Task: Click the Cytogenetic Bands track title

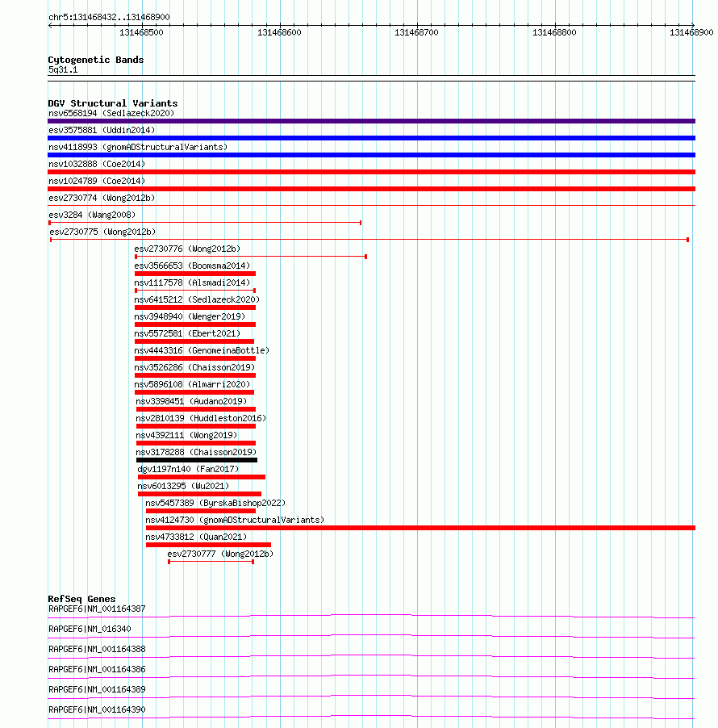Action: pyautogui.click(x=96, y=60)
